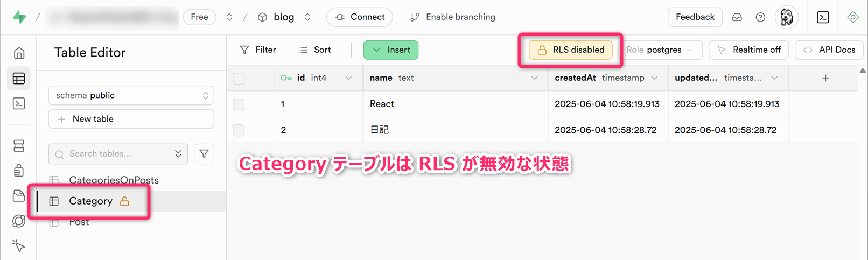Image resolution: width=868 pixels, height=260 pixels.
Task: Click the help question mark icon
Action: pos(760,17)
